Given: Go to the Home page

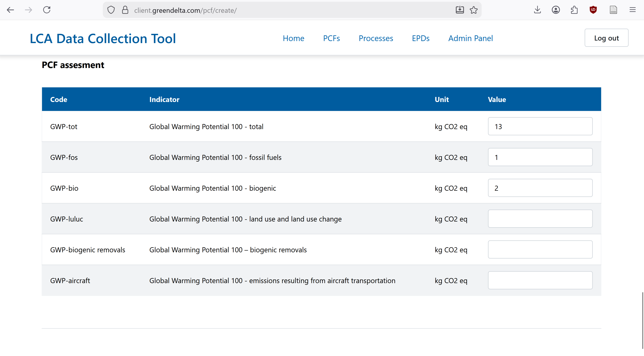Looking at the screenshot, I should 293,38.
